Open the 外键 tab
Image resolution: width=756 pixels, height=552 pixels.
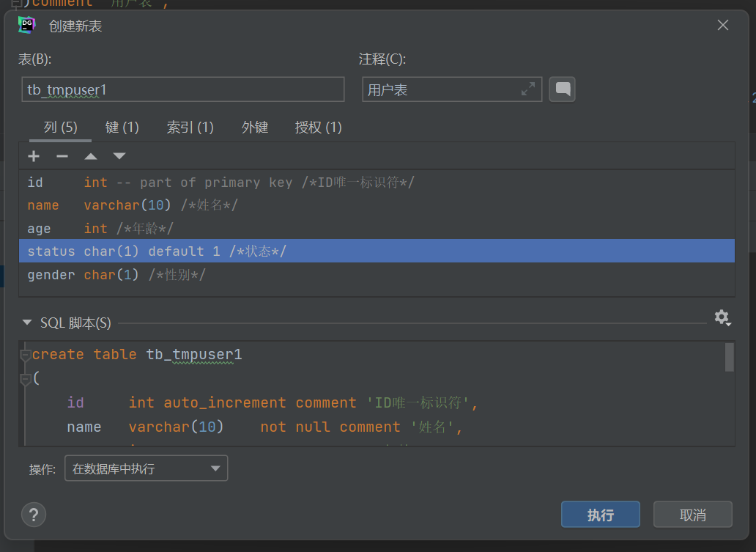[255, 128]
